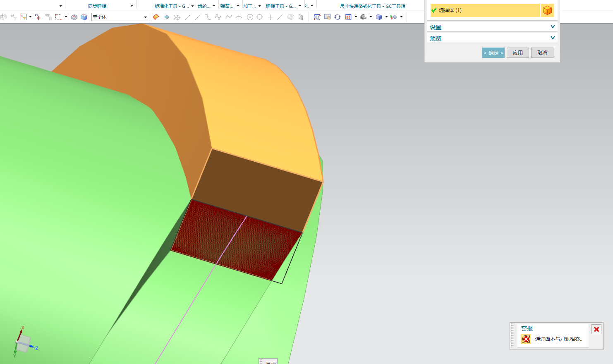Open the 标准化工具 group dropdown arrow
This screenshot has height=364, width=613.
click(x=192, y=6)
